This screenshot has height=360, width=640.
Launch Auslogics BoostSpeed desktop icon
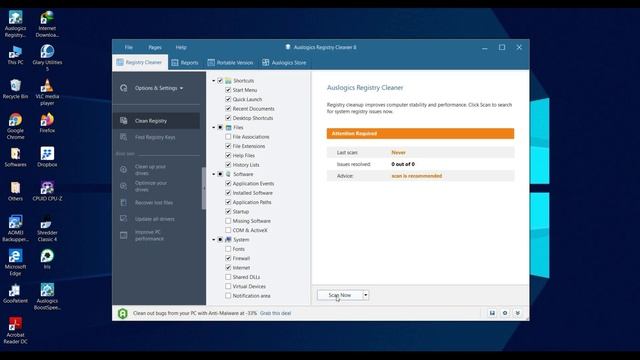pos(47,297)
